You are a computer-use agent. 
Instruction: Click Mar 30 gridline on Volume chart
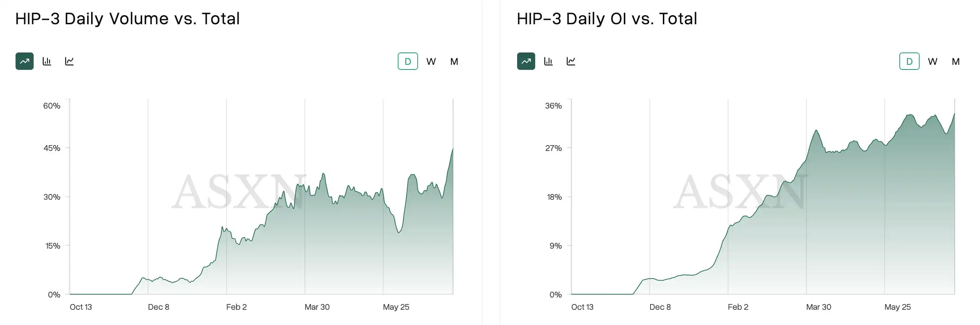[x=305, y=197]
